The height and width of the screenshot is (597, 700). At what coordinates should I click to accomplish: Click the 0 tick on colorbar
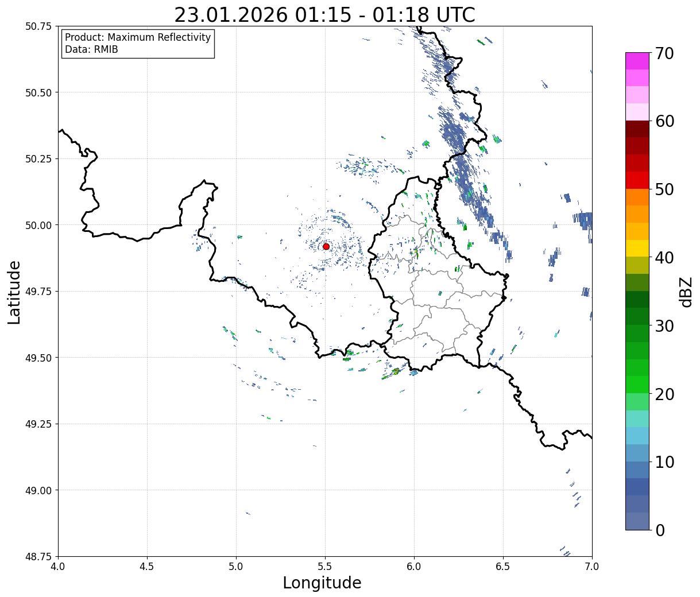(x=660, y=530)
